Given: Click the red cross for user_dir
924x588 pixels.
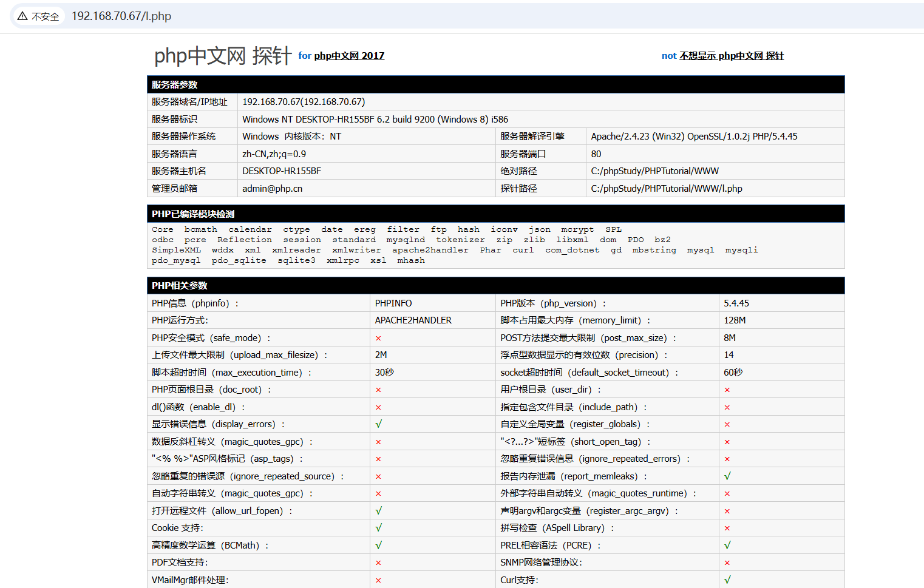Looking at the screenshot, I should 727,390.
